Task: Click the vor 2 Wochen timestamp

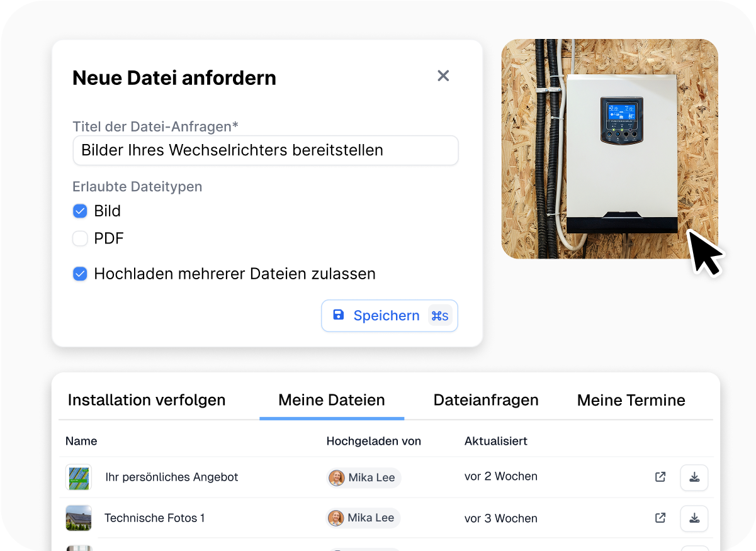Action: pyautogui.click(x=501, y=476)
